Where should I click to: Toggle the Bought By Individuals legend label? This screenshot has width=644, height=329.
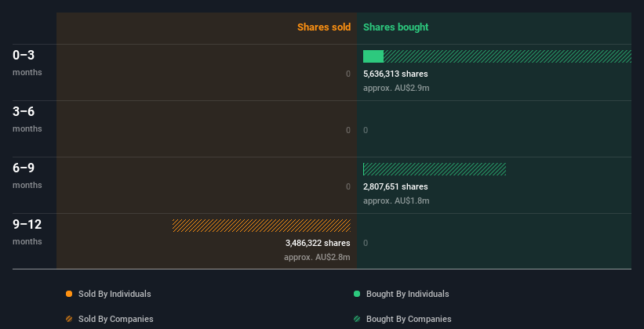(x=407, y=294)
